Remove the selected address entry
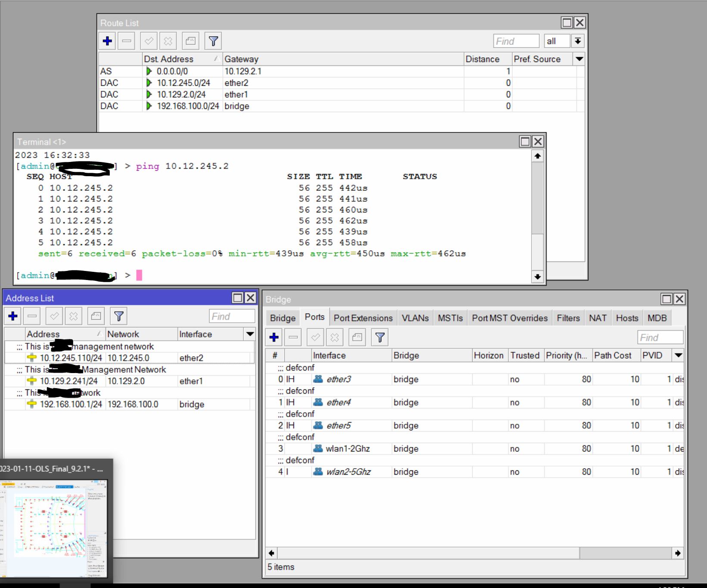Image resolution: width=707 pixels, height=588 pixels. tap(31, 316)
